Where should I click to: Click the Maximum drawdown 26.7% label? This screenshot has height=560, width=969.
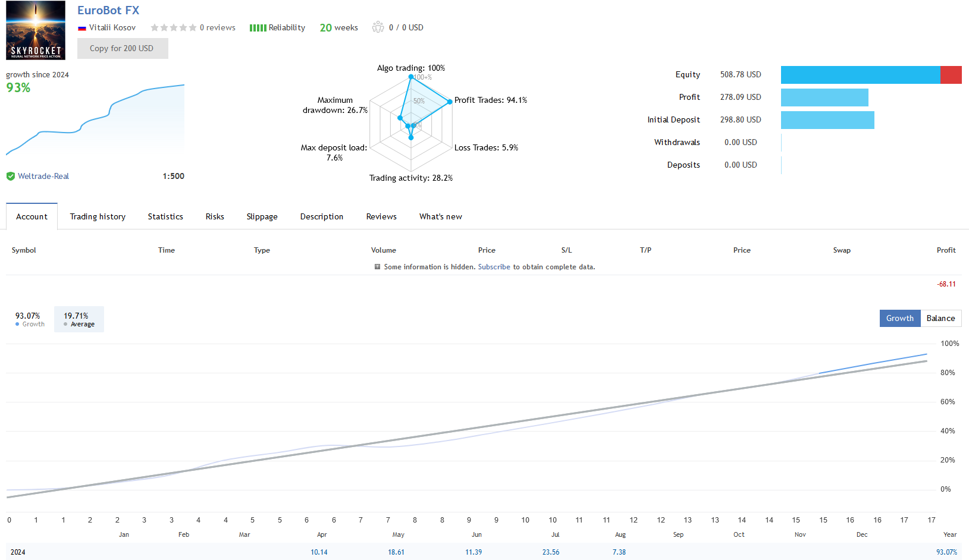[x=335, y=105]
